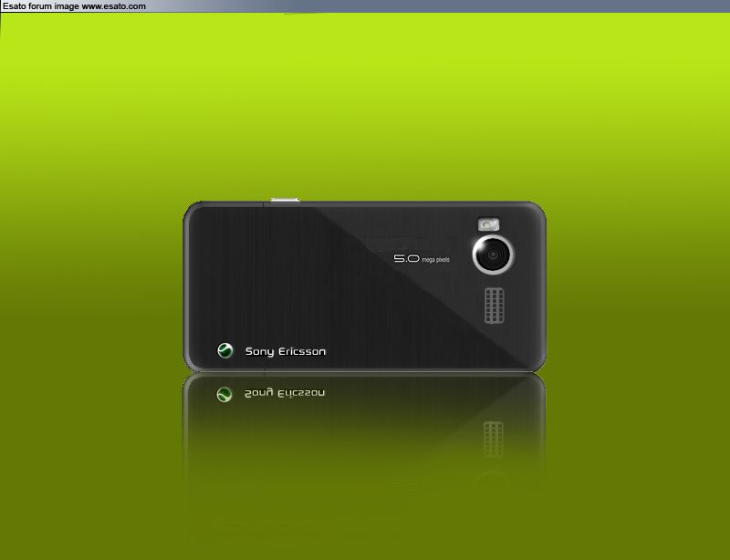
Task: Click the dark green background below reflection
Action: (x=365, y=520)
